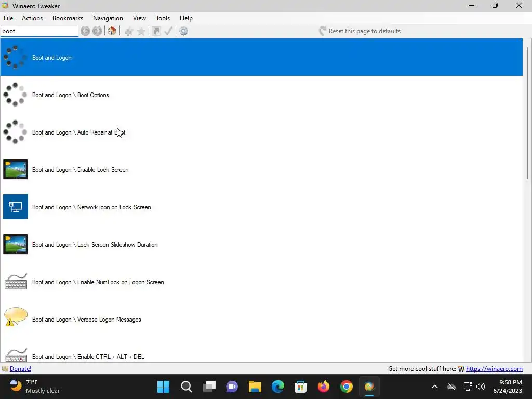The width and height of the screenshot is (532, 399).
Task: Launch Google Chrome from the taskbar
Action: click(x=347, y=387)
